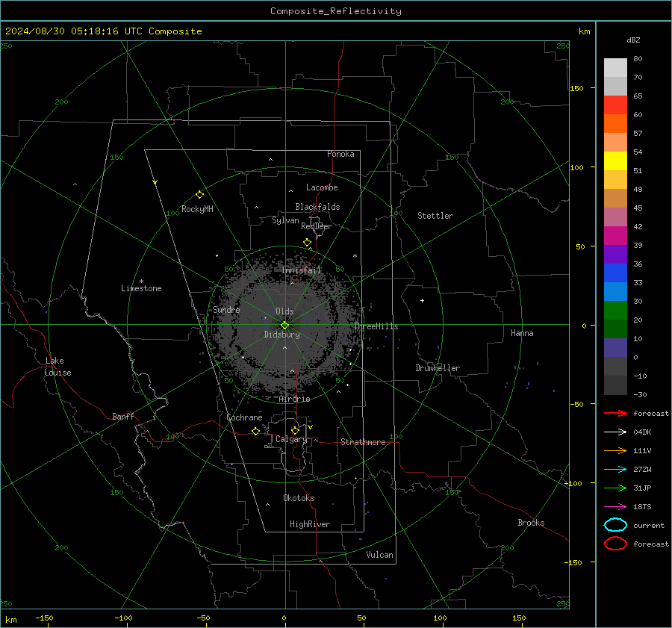
Task: Click the red forecast arrow in legend
Action: pyautogui.click(x=615, y=413)
